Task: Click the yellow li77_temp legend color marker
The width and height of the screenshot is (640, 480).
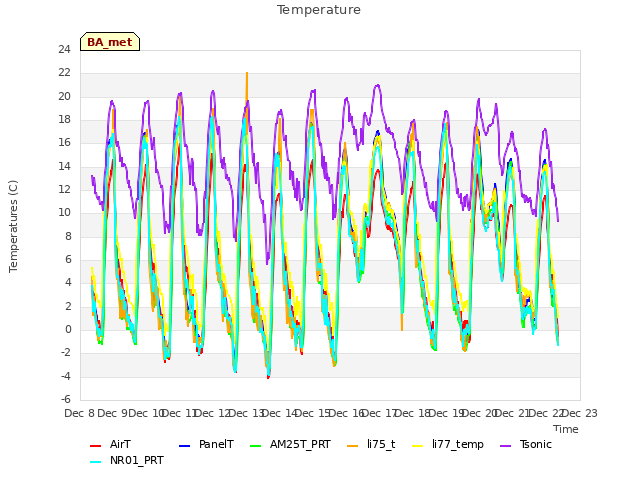Action: [418, 446]
